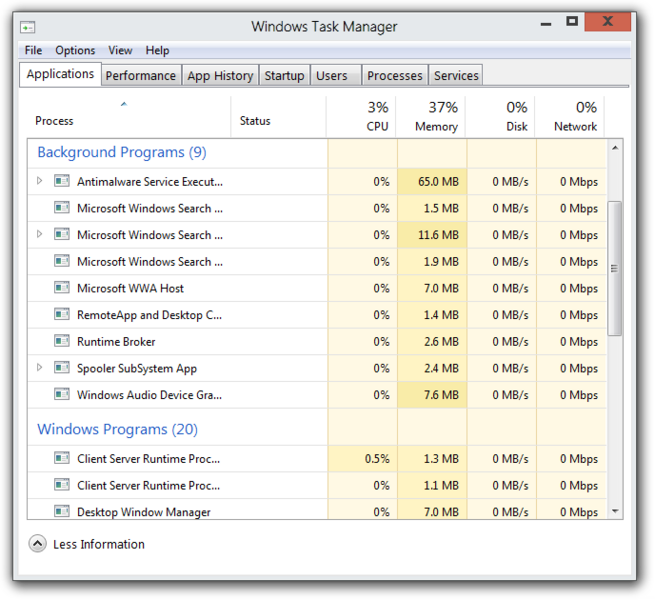
Task: Open the Services tab
Action: pos(456,76)
